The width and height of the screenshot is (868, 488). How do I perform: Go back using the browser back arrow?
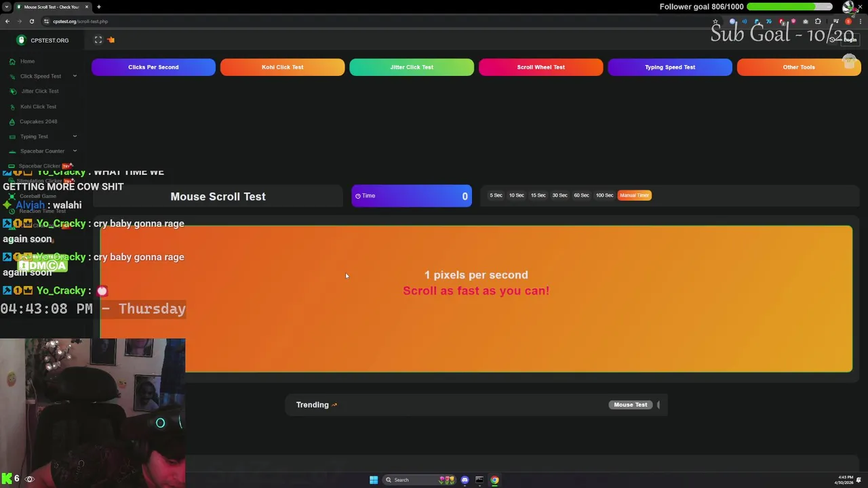click(x=7, y=21)
